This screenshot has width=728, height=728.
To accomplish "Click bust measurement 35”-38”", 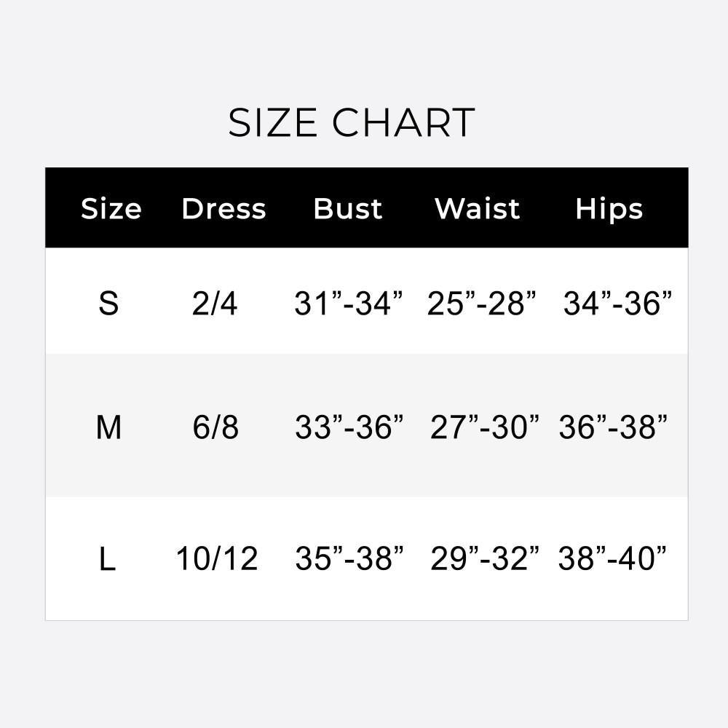I will (349, 558).
